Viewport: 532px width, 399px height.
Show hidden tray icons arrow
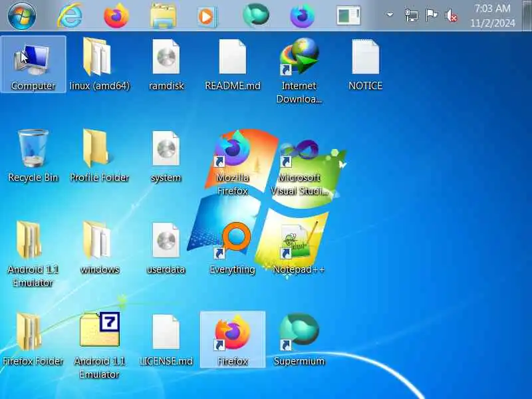click(x=390, y=15)
